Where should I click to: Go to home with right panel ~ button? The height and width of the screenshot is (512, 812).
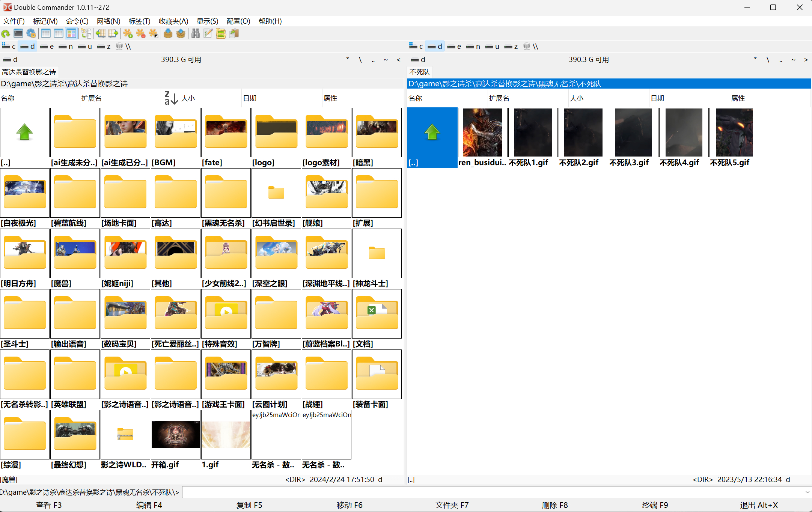coord(793,60)
